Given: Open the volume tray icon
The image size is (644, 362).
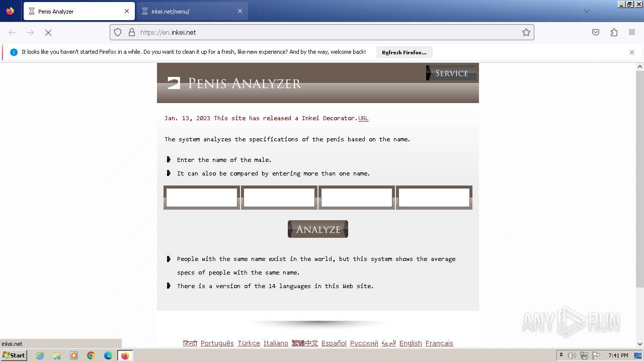Looking at the screenshot, I should (572, 355).
